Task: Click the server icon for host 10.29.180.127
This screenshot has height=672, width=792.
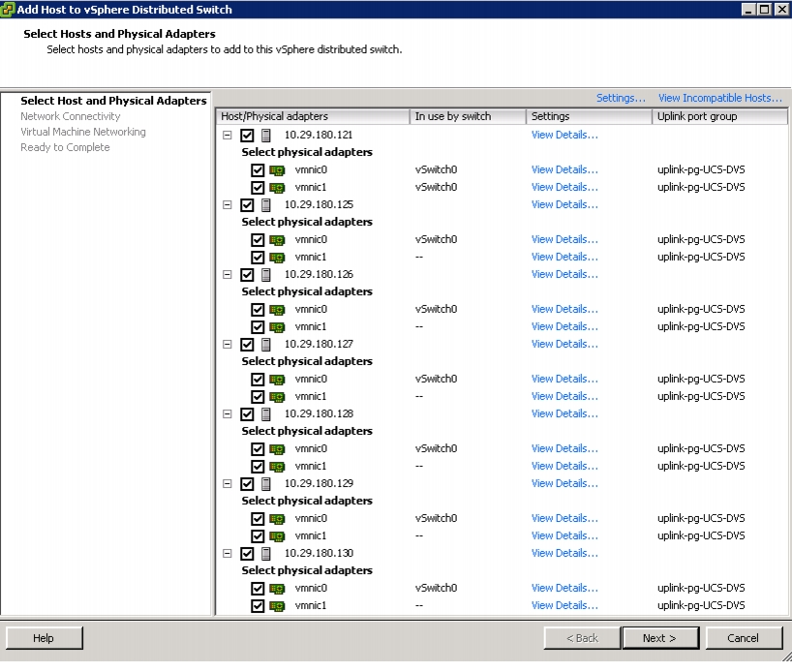Action: 266,345
